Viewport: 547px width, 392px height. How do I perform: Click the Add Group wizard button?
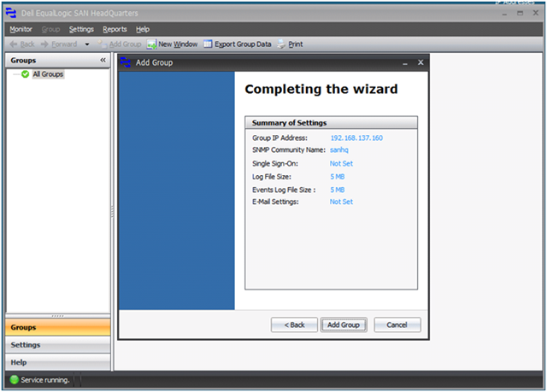click(x=344, y=325)
